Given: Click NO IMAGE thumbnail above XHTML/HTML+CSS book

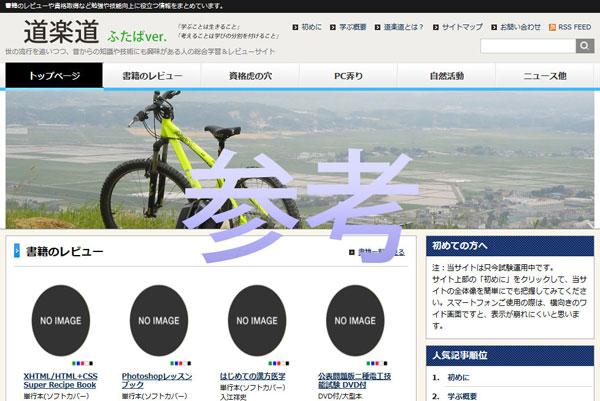Looking at the screenshot, I should (x=60, y=321).
